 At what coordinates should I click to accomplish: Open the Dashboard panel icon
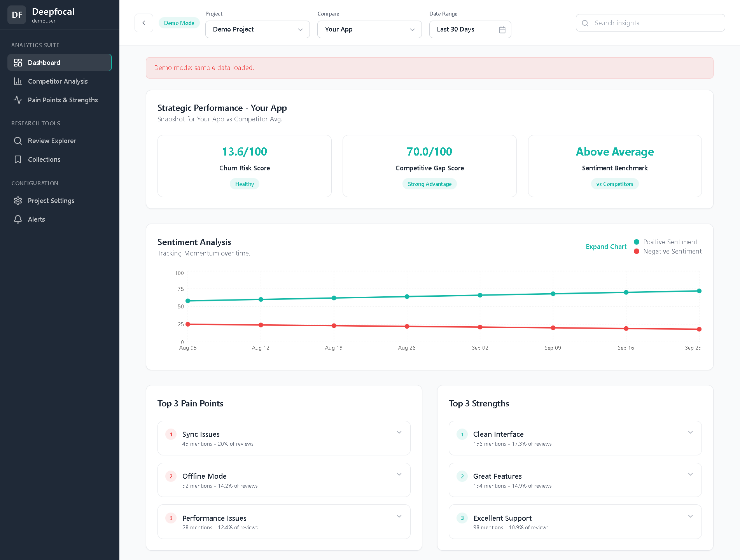pyautogui.click(x=18, y=62)
